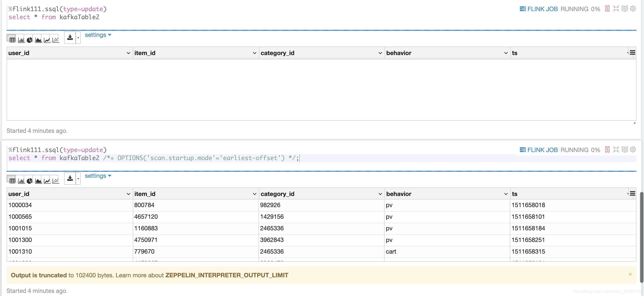The width and height of the screenshot is (644, 296).
Task: Select cell with user_id 1001015
Action: coord(70,228)
